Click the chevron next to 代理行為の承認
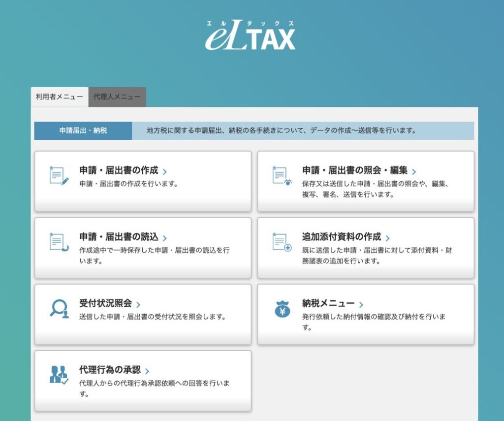The height and width of the screenshot is (421, 504). 147,371
